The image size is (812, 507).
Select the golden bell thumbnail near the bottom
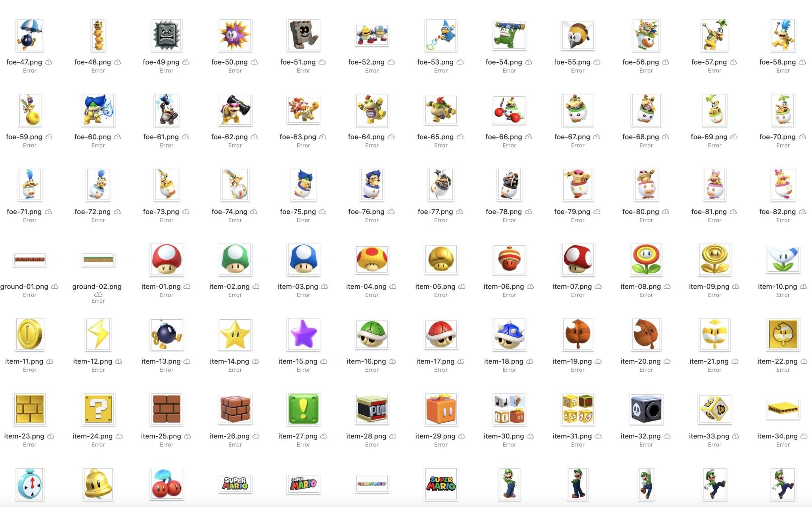(98, 483)
